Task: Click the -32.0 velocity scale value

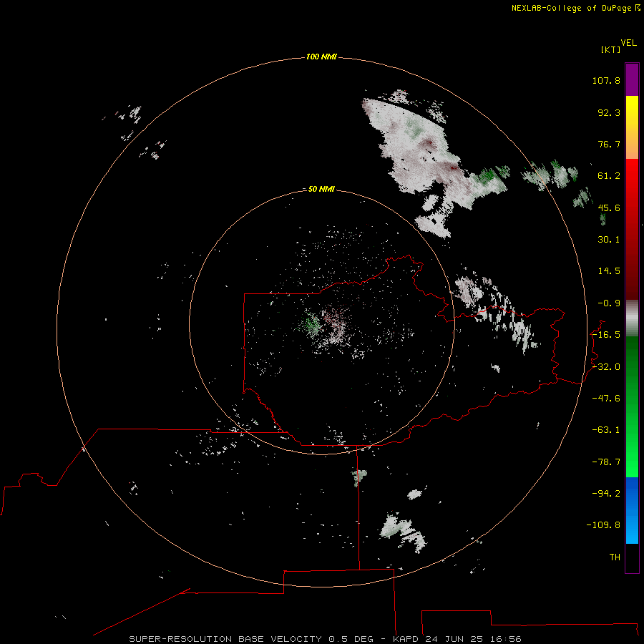Action: [x=606, y=367]
